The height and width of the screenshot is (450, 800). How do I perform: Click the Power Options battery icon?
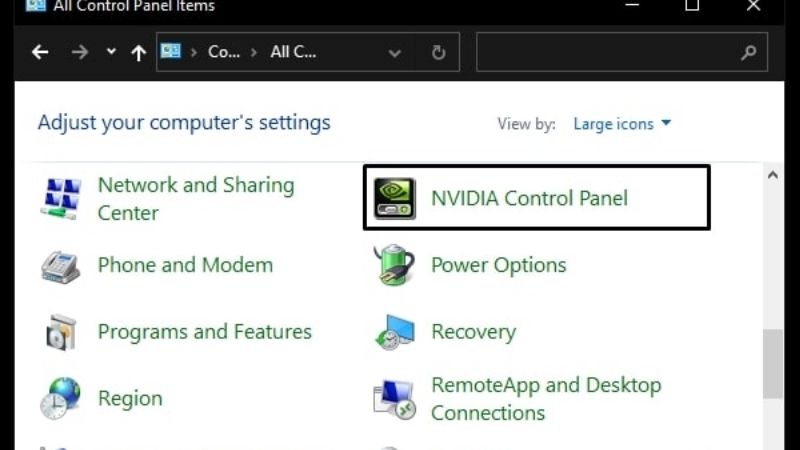pyautogui.click(x=394, y=265)
